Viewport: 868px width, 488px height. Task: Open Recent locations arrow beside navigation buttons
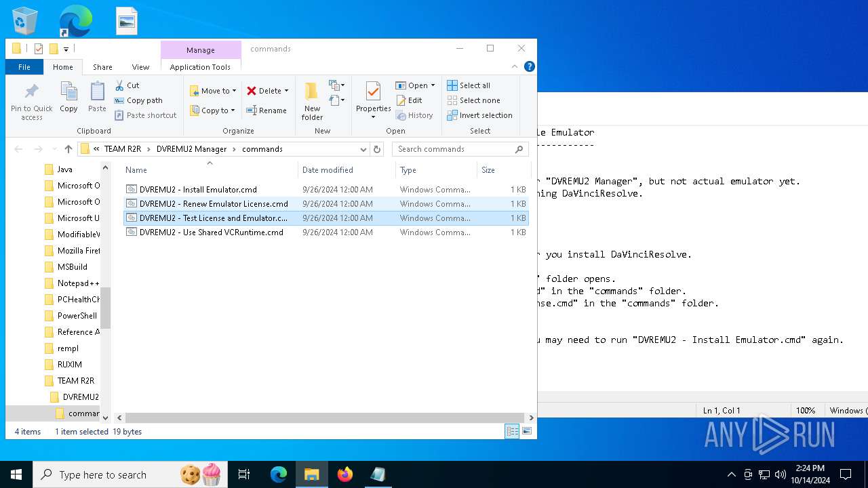[53, 149]
